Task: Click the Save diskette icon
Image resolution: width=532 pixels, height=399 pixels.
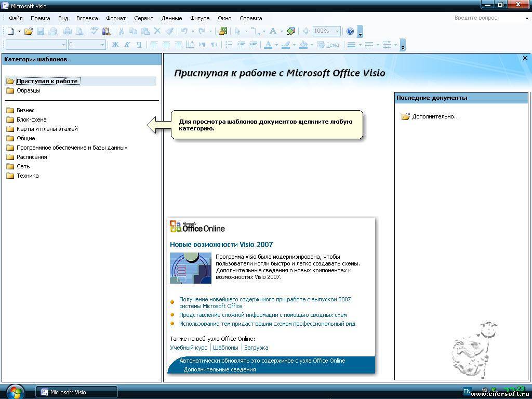Action: pyautogui.click(x=41, y=31)
